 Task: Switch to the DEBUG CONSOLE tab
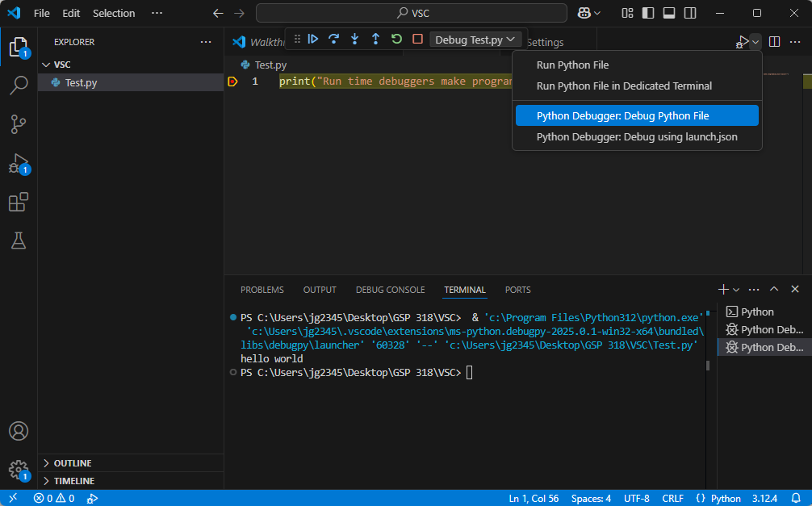[x=390, y=290]
